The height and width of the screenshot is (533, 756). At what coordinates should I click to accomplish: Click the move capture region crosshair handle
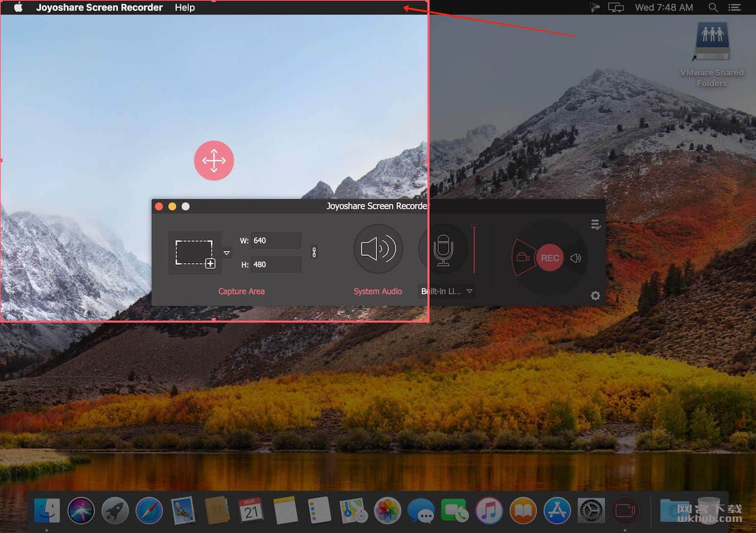[x=214, y=160]
